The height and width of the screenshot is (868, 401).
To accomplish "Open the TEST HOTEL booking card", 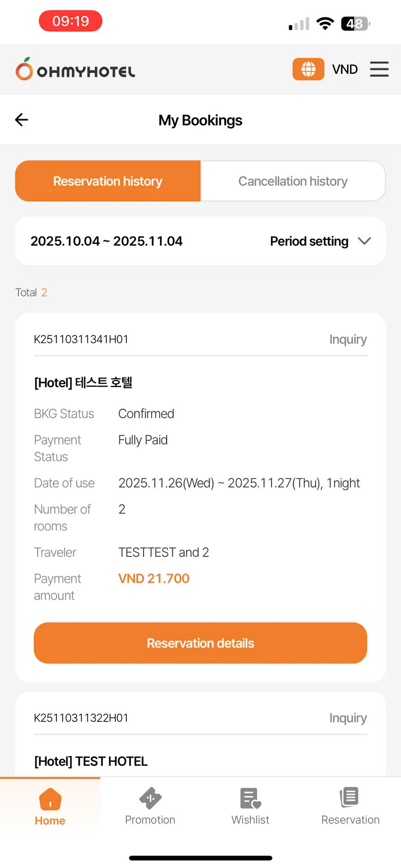I will pyautogui.click(x=91, y=761).
